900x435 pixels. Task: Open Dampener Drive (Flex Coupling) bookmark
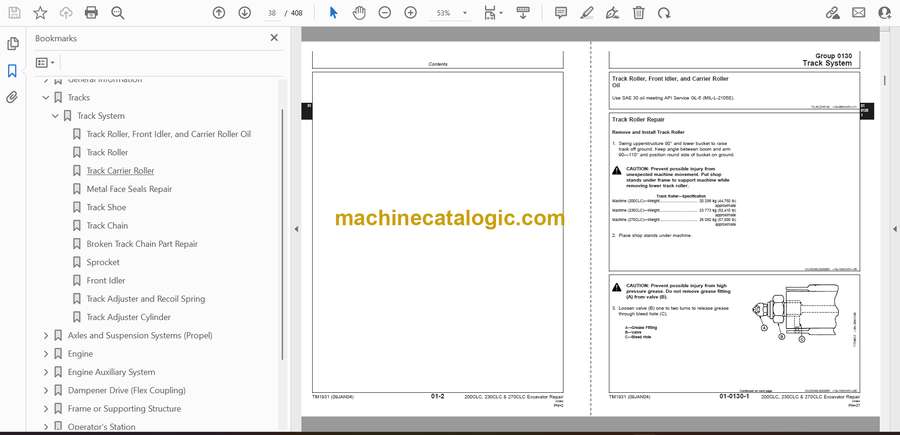point(127,391)
